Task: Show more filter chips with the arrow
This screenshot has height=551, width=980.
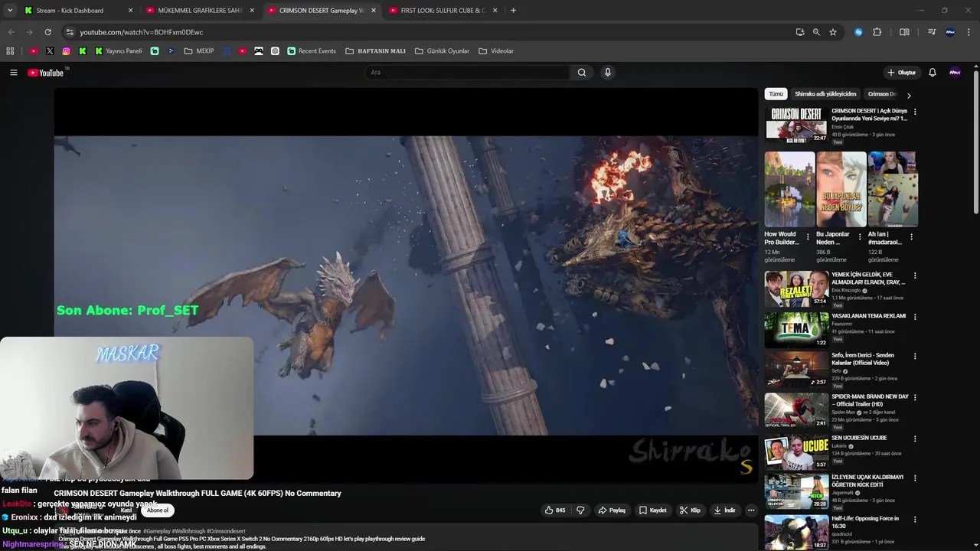Action: (909, 96)
